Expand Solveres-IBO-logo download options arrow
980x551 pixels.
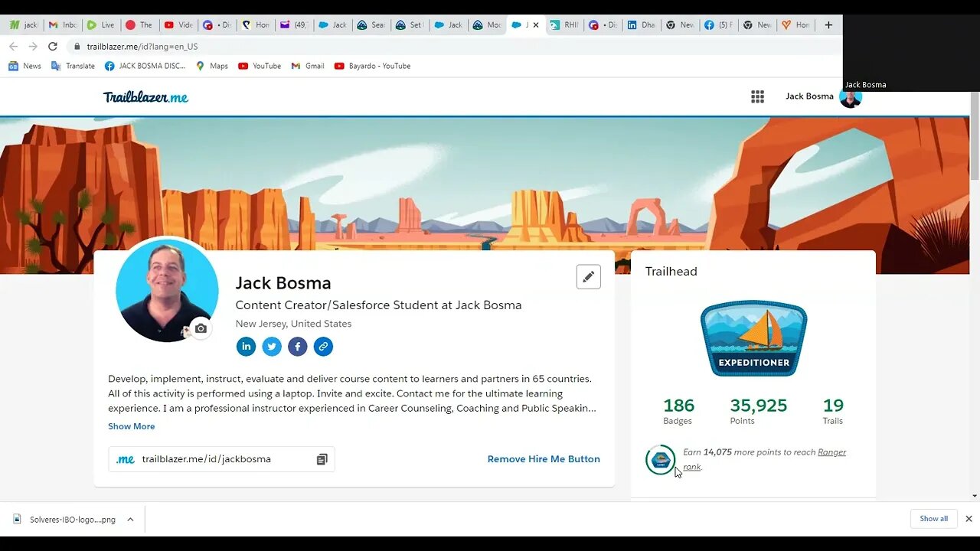(130, 519)
